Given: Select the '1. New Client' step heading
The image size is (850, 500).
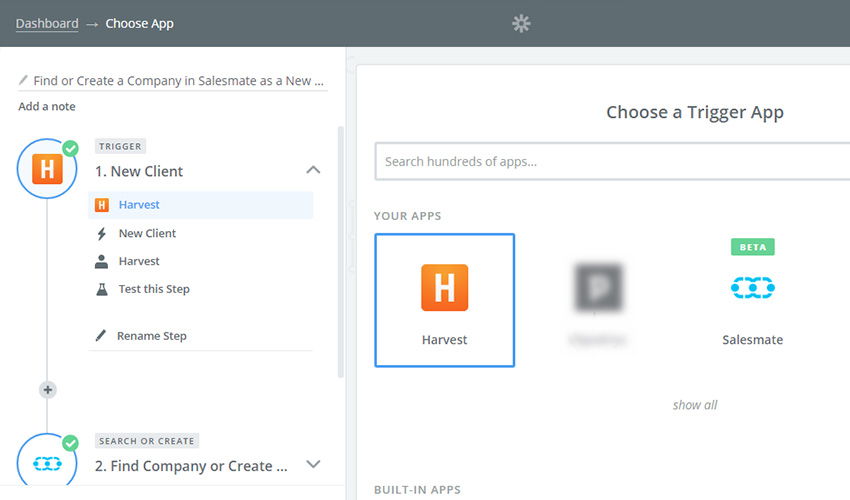Looking at the screenshot, I should coord(139,171).
